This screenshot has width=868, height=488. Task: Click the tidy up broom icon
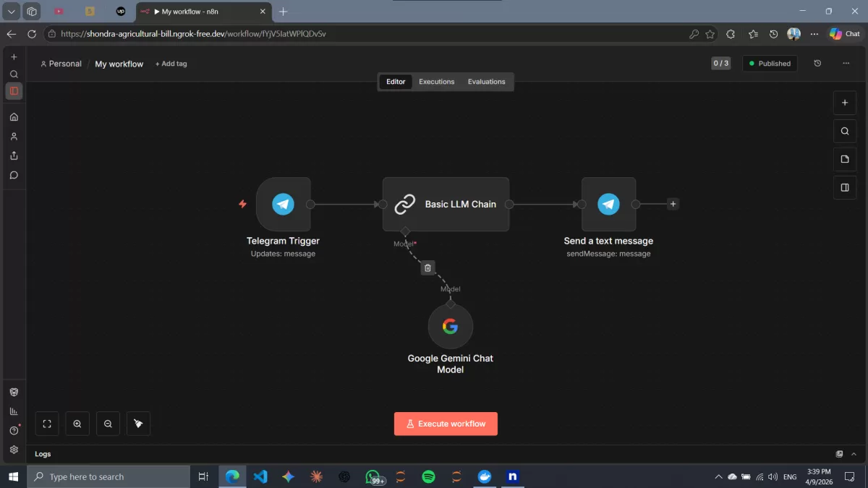pyautogui.click(x=138, y=424)
